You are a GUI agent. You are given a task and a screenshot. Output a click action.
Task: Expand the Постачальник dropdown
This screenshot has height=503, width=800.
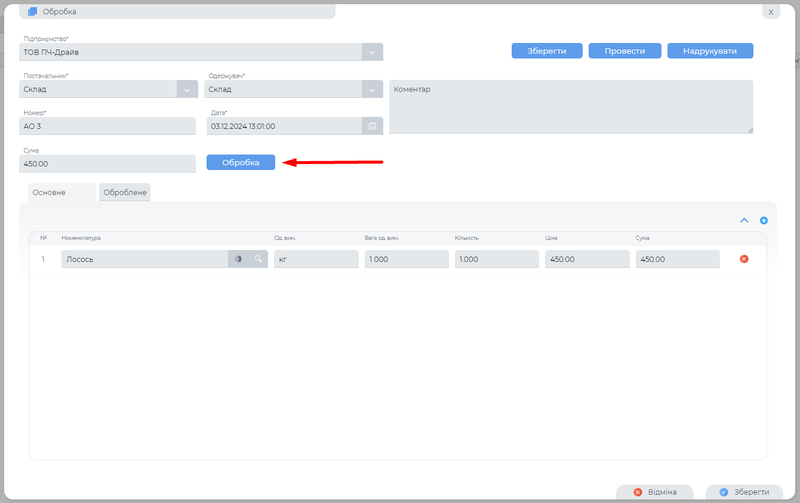tap(186, 89)
